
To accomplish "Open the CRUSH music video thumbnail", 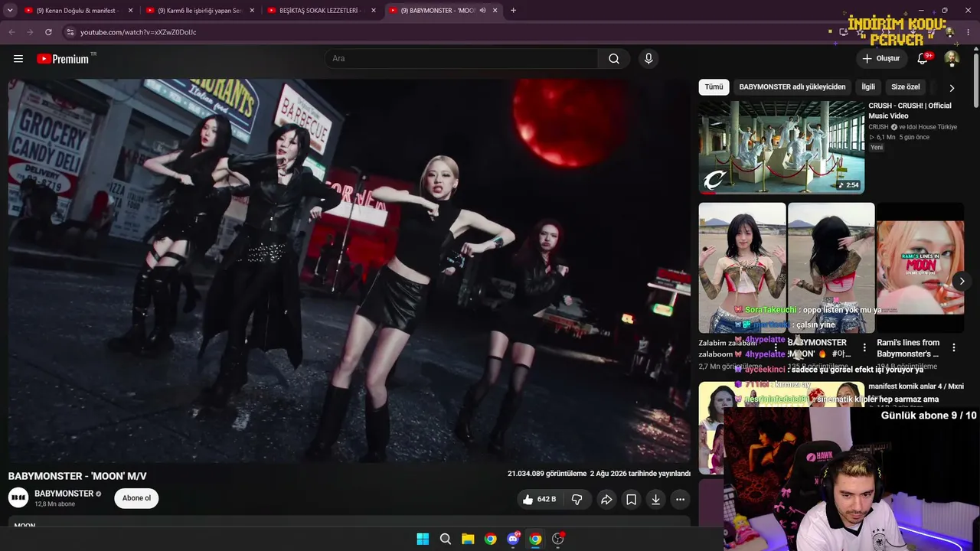I will 781,148.
